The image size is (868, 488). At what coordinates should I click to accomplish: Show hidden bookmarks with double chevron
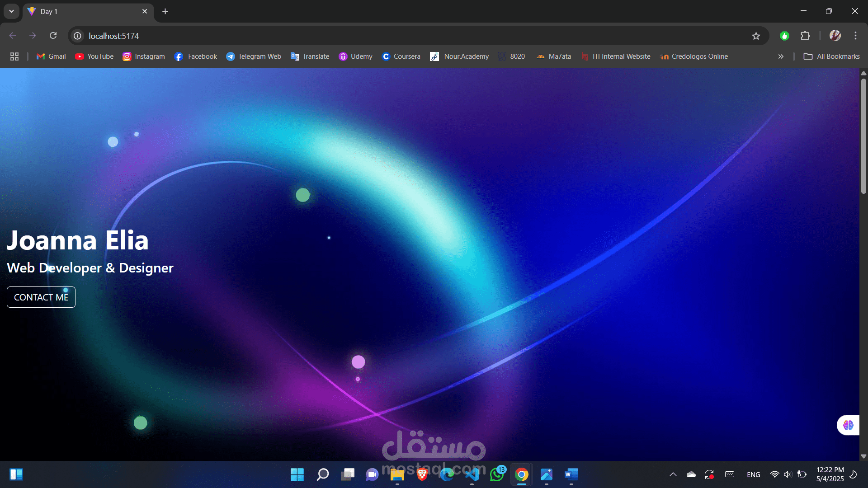tap(781, 56)
